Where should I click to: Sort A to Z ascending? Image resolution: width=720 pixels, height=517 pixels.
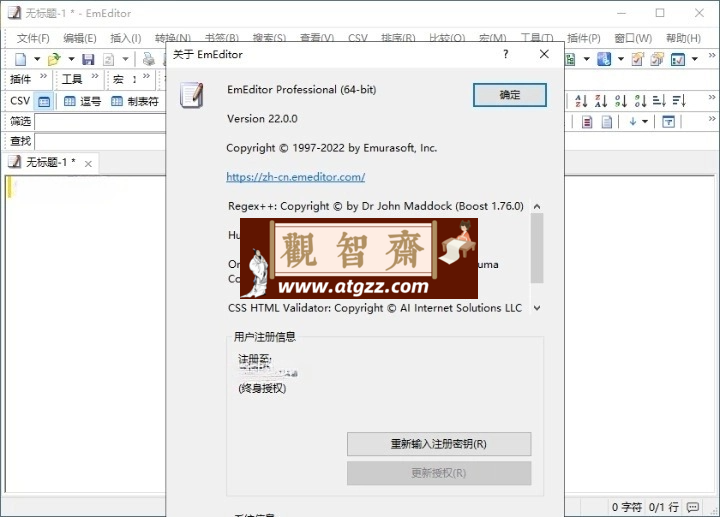click(x=581, y=101)
